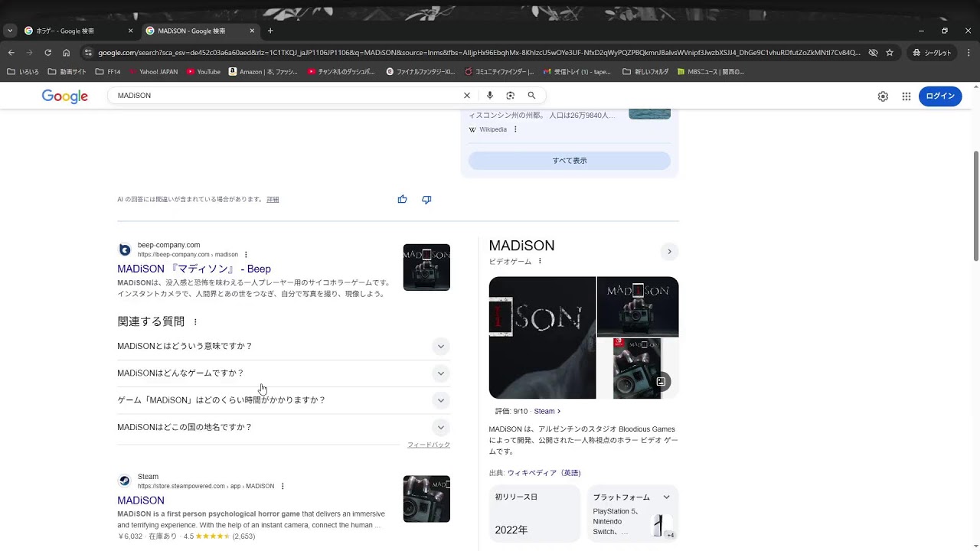
Task: Open the YouTube bookmark
Action: 204,72
